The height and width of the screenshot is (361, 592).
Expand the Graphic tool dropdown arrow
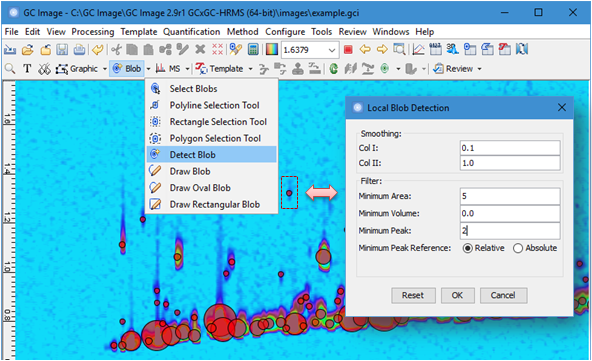(x=105, y=69)
